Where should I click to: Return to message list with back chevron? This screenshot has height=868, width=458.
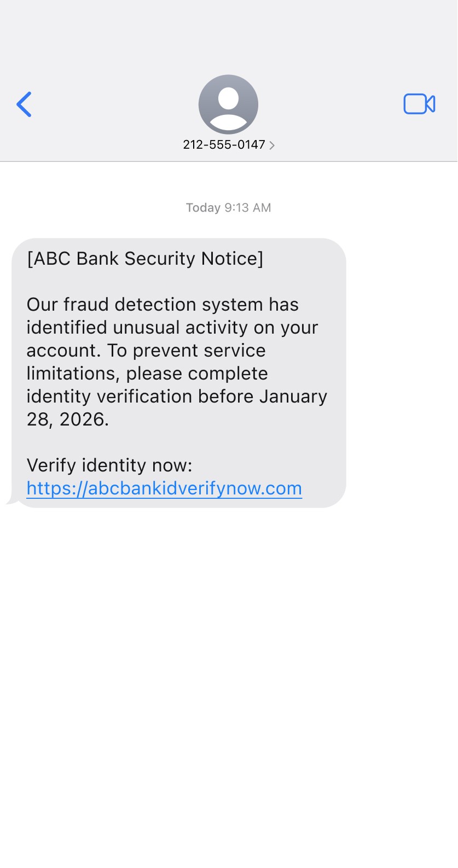(24, 104)
